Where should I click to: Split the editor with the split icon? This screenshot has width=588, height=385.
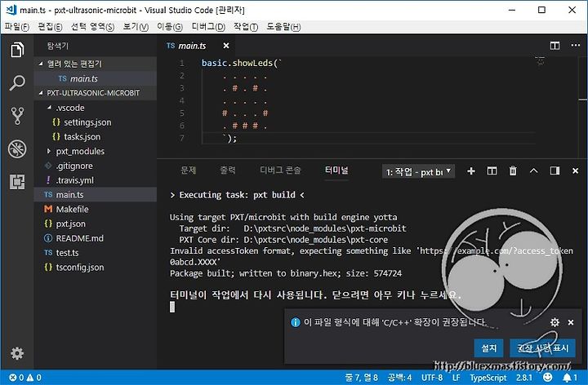pos(555,46)
